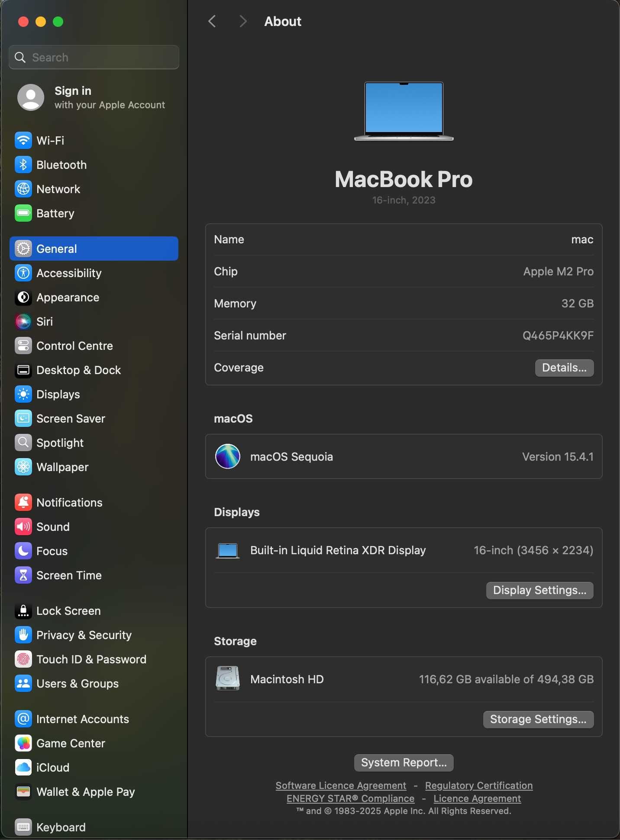The image size is (620, 840).
Task: Open the Displays sun icon
Action: [23, 394]
